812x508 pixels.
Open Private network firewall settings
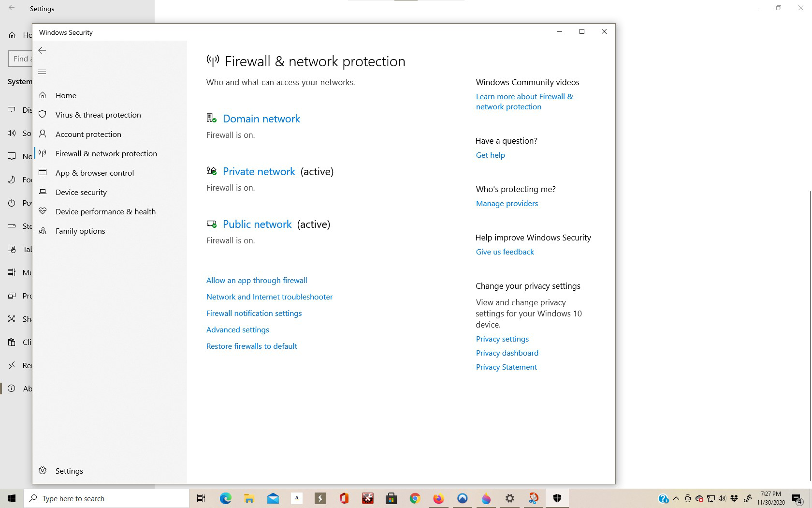[259, 171]
